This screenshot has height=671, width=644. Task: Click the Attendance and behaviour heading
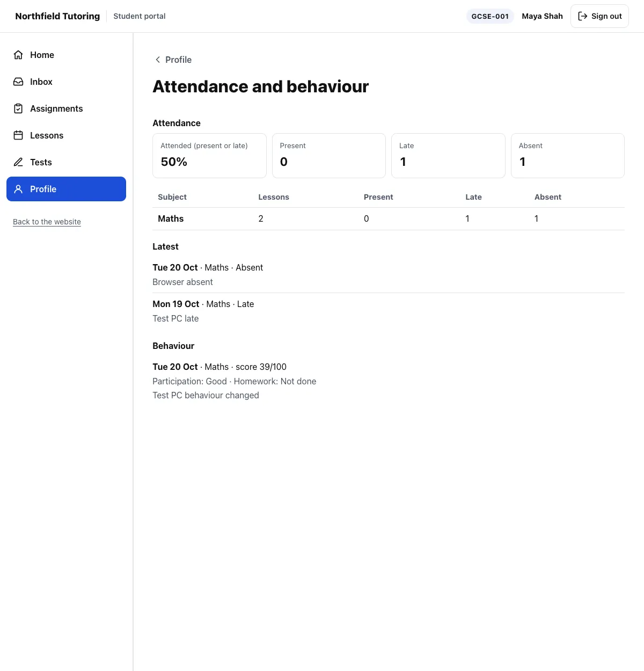[261, 86]
